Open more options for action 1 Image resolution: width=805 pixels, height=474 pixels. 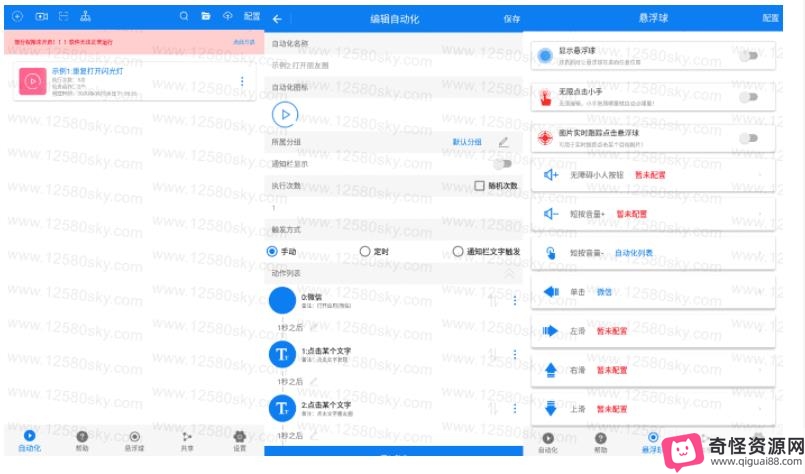coord(515,354)
